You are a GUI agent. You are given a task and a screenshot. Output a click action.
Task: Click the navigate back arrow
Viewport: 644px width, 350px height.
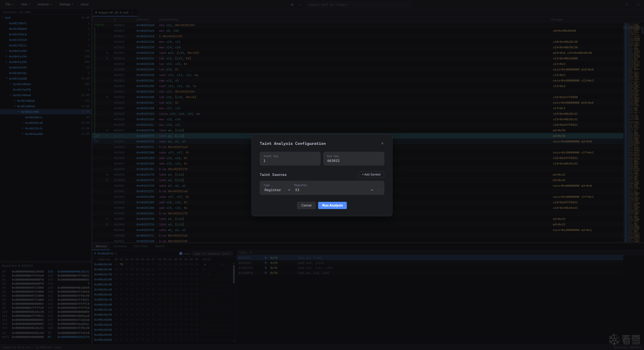pyautogui.click(x=292, y=5)
